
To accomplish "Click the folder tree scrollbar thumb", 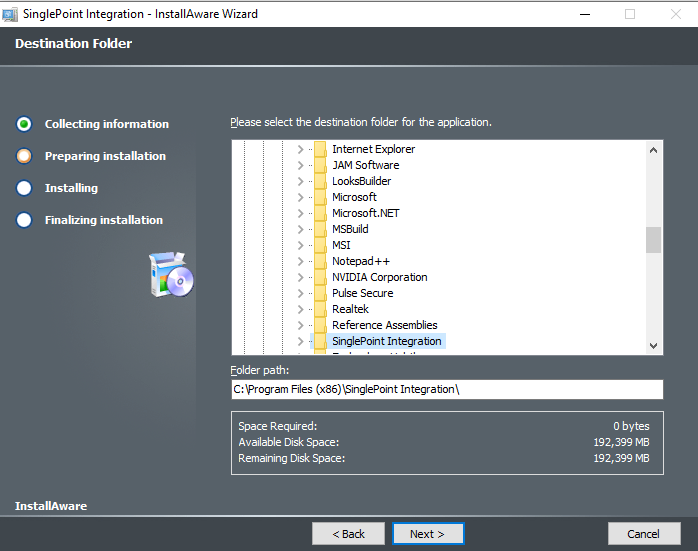I will tap(653, 240).
